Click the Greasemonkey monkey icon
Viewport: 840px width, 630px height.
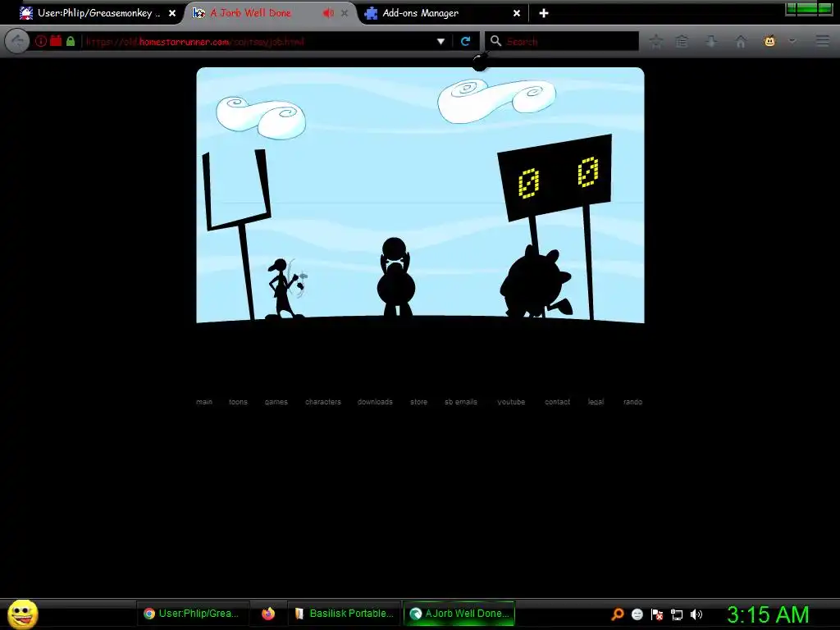click(769, 41)
